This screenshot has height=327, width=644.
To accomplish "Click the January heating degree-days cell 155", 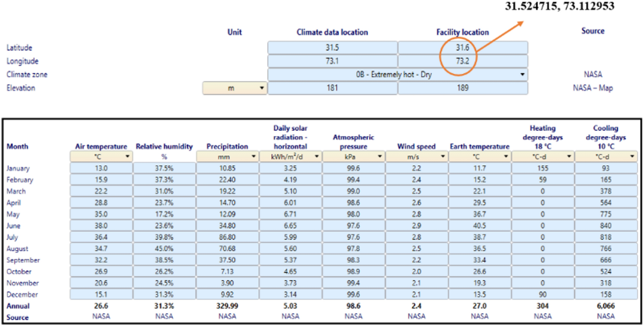I will pyautogui.click(x=543, y=168).
